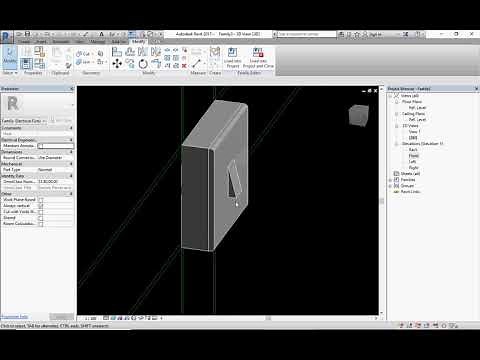Open the Annotate ribbon tab
Viewport: 480px width, 360px height.
pos(61,42)
